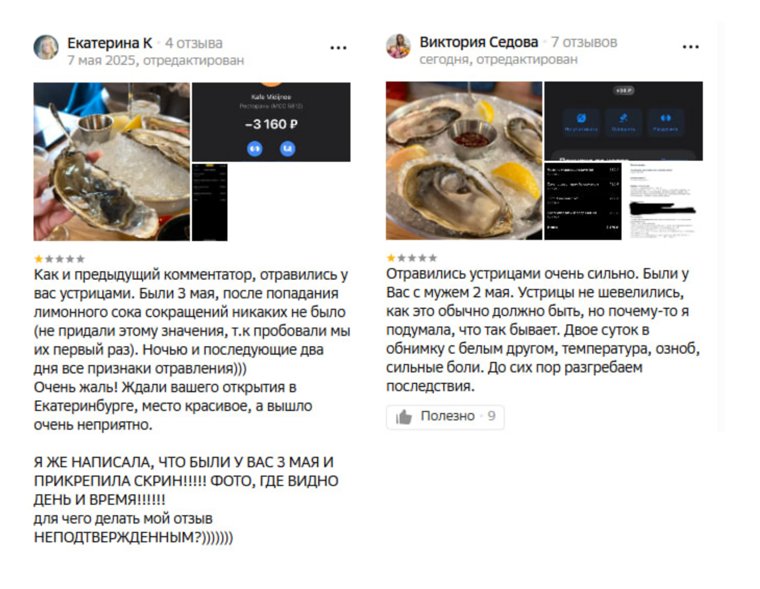Open Виктория's oyster platter photo
Image resolution: width=760 pixels, height=589 pixels.
pos(464,161)
